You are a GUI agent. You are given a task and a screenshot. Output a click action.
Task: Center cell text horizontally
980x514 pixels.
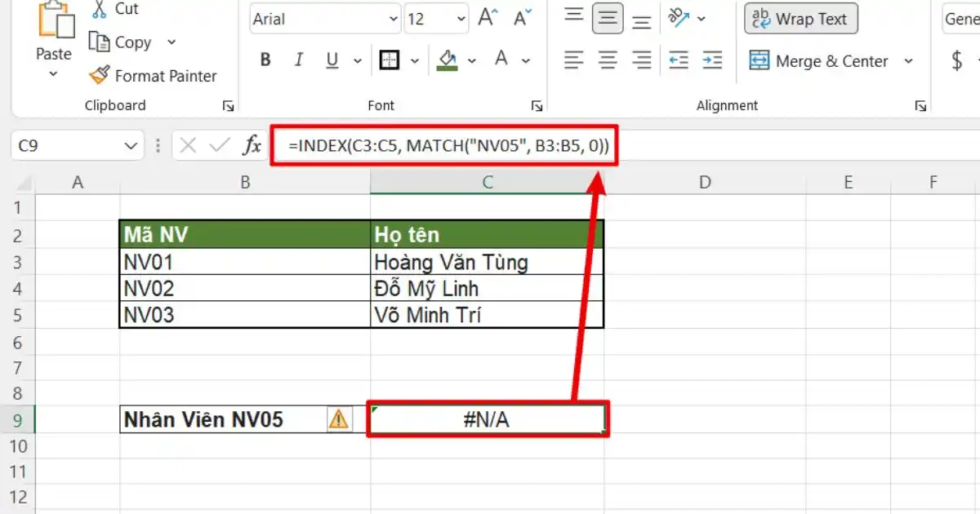point(608,60)
